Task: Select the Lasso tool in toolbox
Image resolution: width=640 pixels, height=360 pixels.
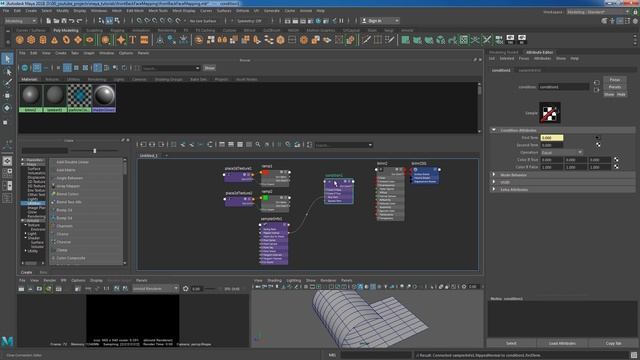Action: 7,71
